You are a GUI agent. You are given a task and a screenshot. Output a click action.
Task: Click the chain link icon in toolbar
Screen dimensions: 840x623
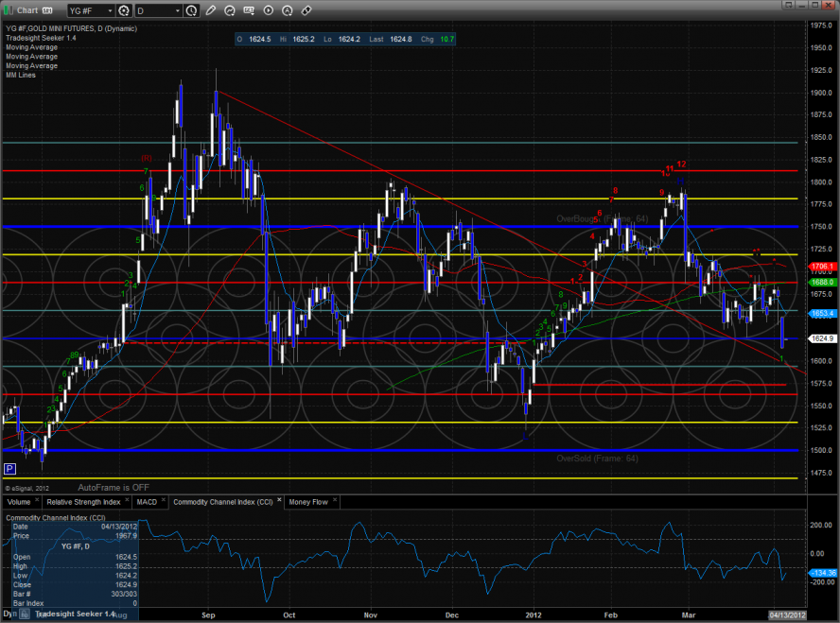click(x=306, y=11)
